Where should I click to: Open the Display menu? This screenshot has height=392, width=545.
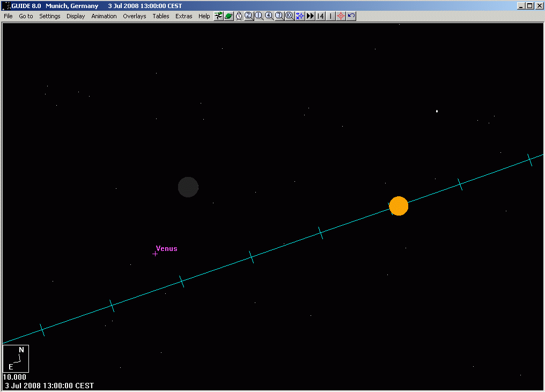[76, 16]
